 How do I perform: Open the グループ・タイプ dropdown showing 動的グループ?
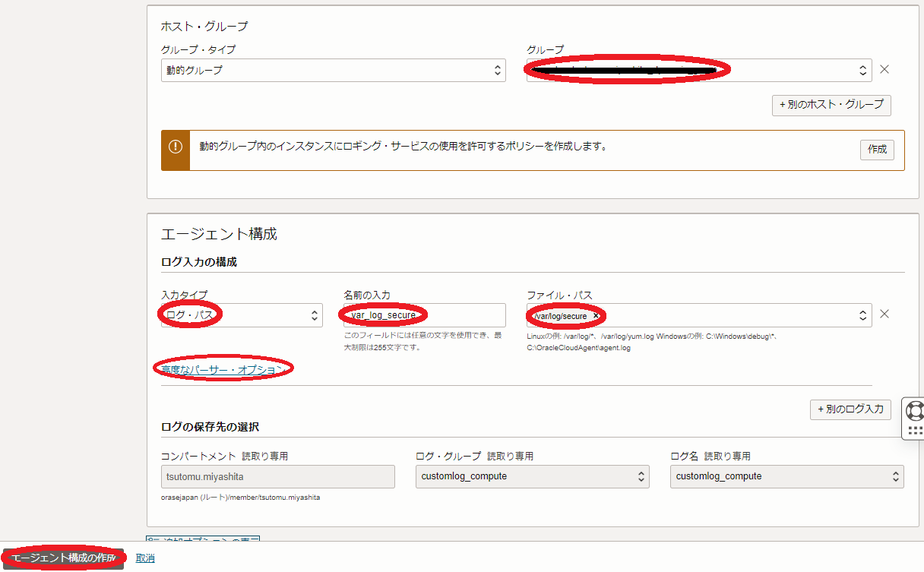click(333, 70)
